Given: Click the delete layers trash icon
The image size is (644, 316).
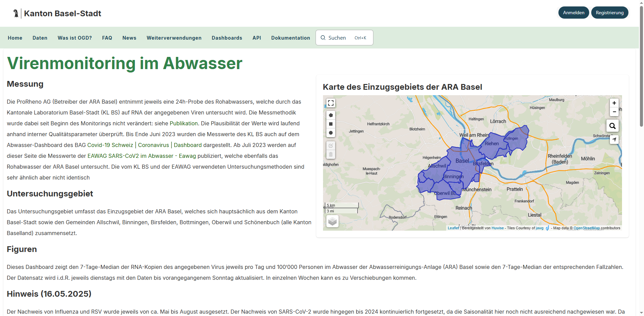Looking at the screenshot, I should pyautogui.click(x=331, y=154).
